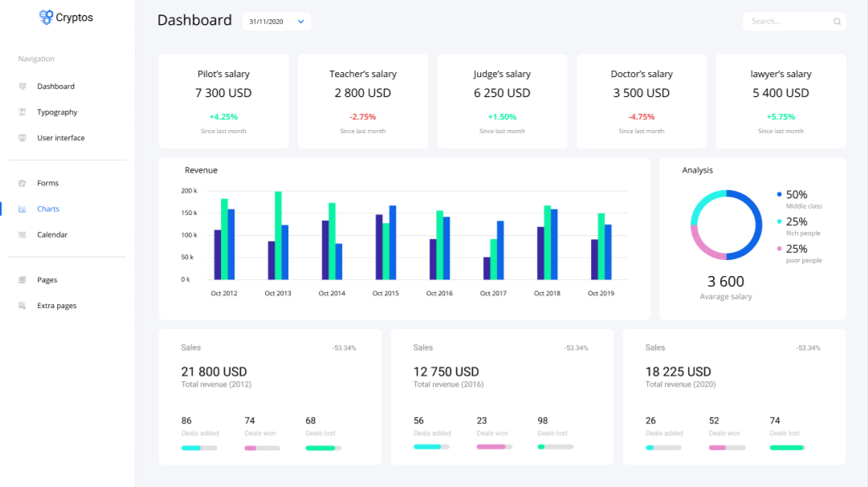Image resolution: width=868 pixels, height=487 pixels.
Task: Select the Middle class 50% legend entry
Action: coord(800,199)
